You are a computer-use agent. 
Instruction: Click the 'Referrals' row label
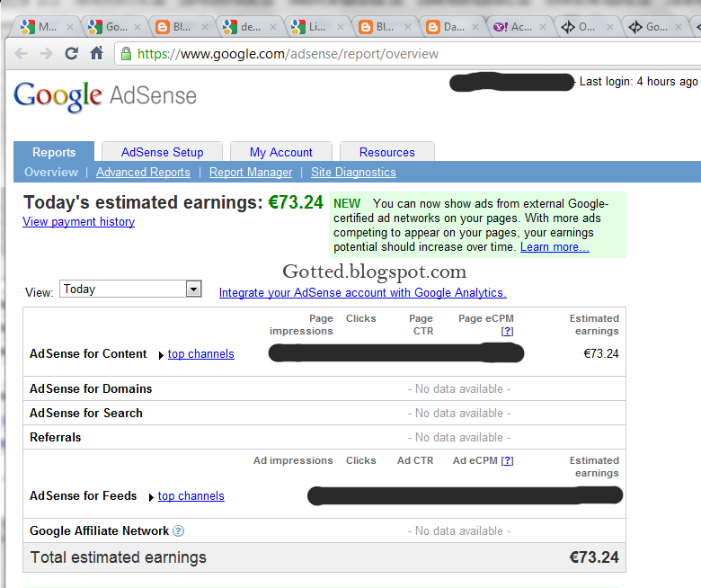click(x=55, y=437)
